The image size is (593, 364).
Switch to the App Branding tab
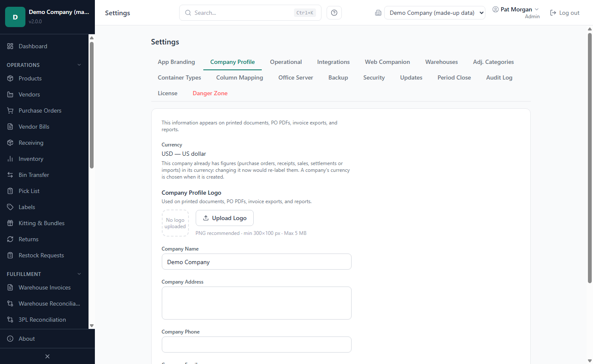tap(176, 62)
